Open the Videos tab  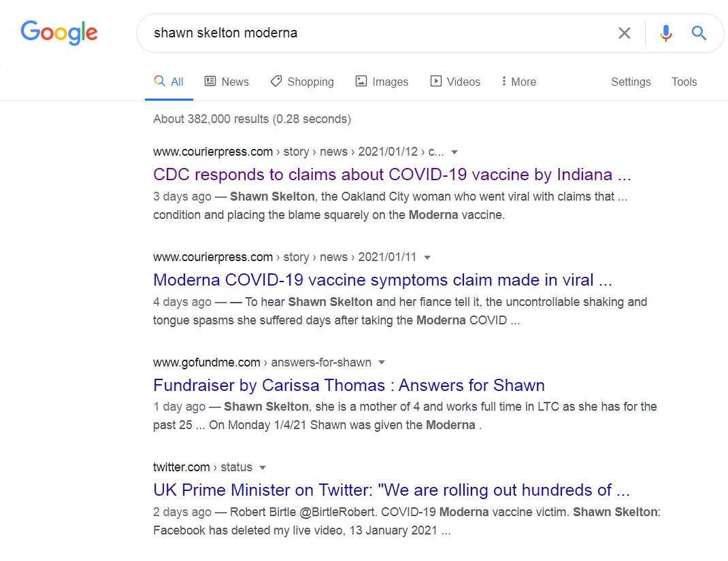[x=455, y=82]
